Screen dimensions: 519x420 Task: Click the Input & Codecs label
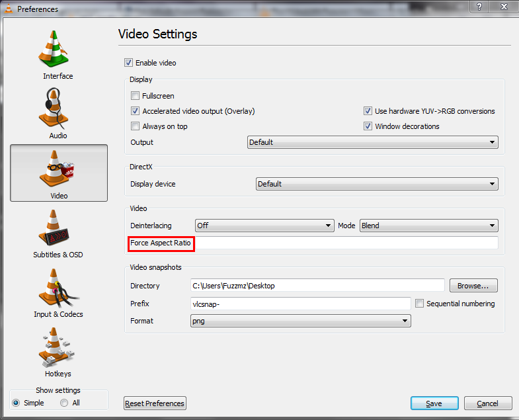(x=58, y=314)
